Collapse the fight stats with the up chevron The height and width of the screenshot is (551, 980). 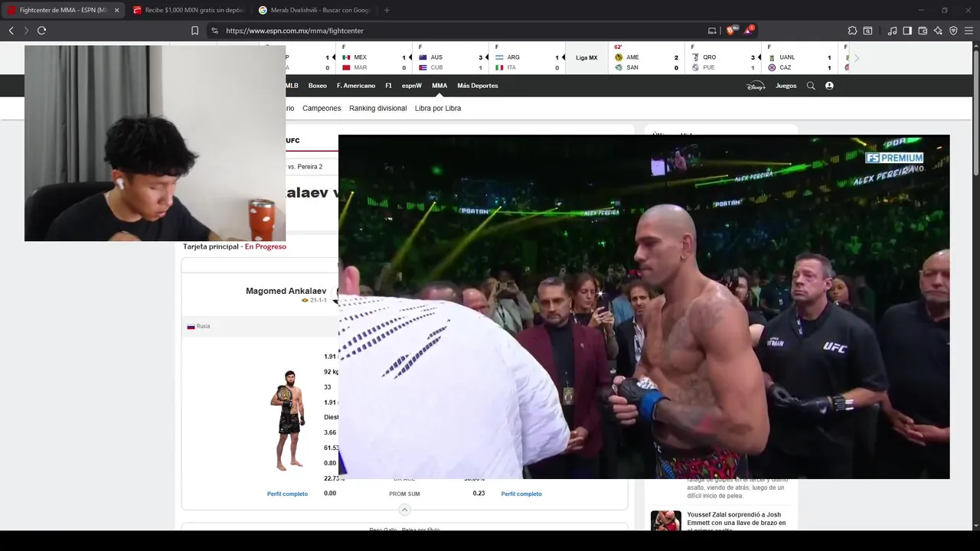coord(405,510)
